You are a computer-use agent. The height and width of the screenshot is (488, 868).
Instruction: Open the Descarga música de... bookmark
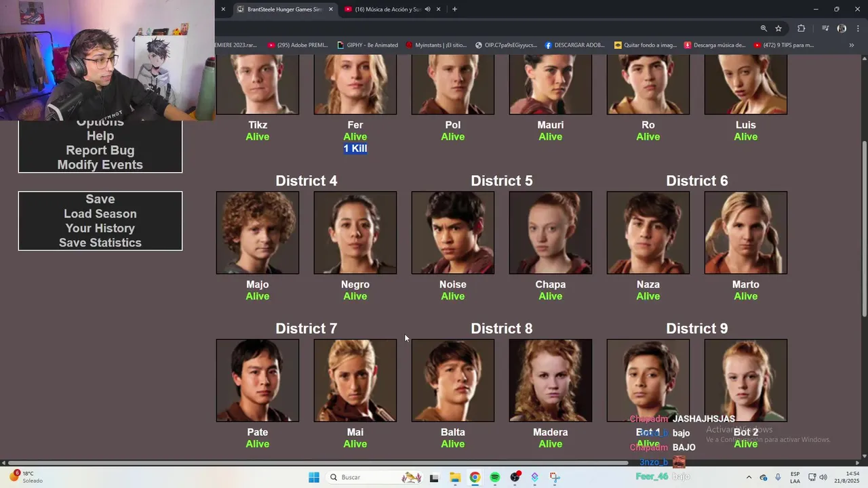pos(715,45)
